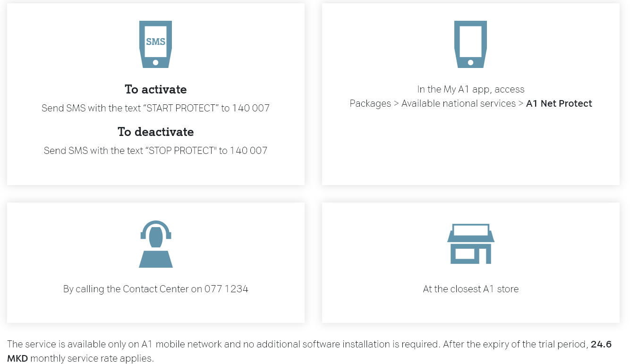630x364 pixels.
Task: Click the bold "24.6" price figure
Action: click(601, 344)
